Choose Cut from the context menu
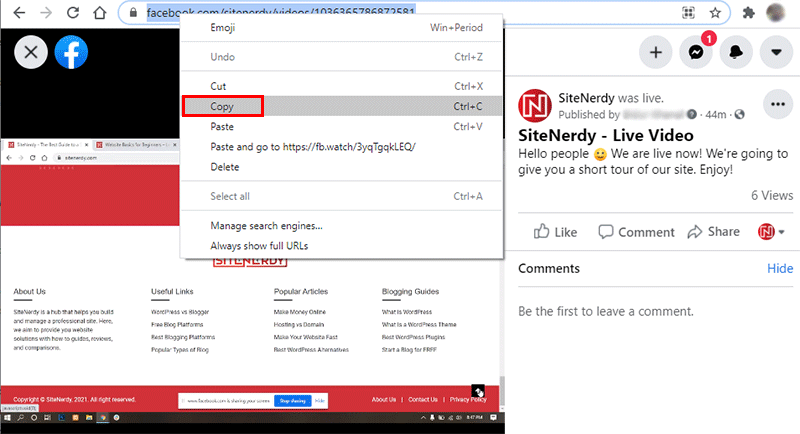The image size is (800, 434). click(x=342, y=86)
